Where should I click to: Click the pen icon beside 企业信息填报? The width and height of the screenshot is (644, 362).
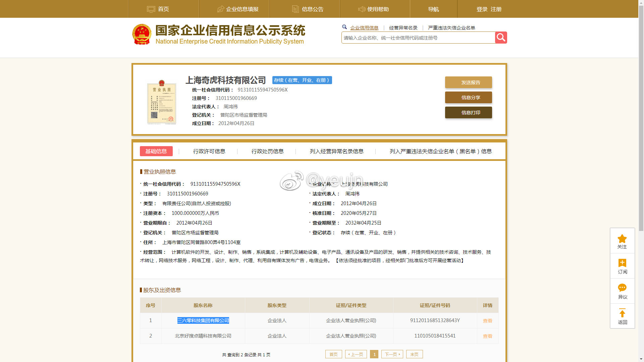tap(221, 9)
